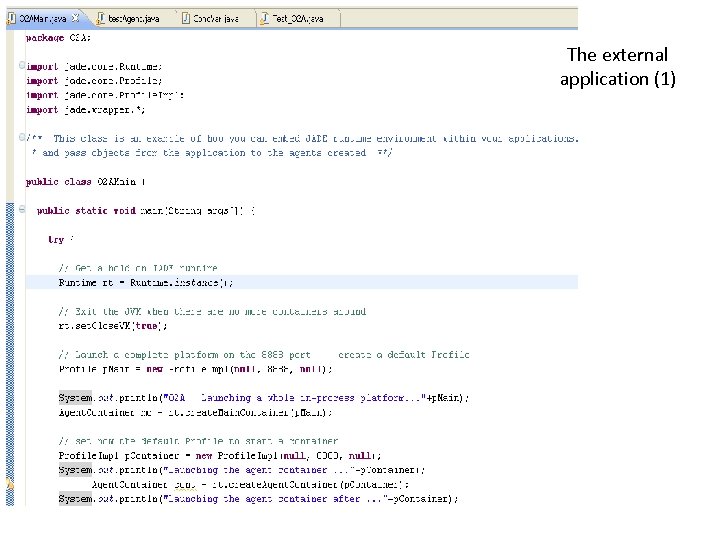Screen dimensions: 720x540
Task: Click the println 'O2A Launching a whole in-process platform' line
Action: [x=264, y=398]
